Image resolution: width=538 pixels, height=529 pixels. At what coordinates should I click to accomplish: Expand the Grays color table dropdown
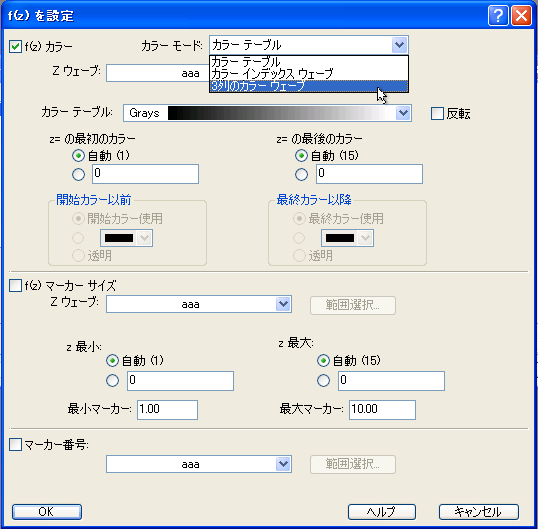[x=403, y=113]
